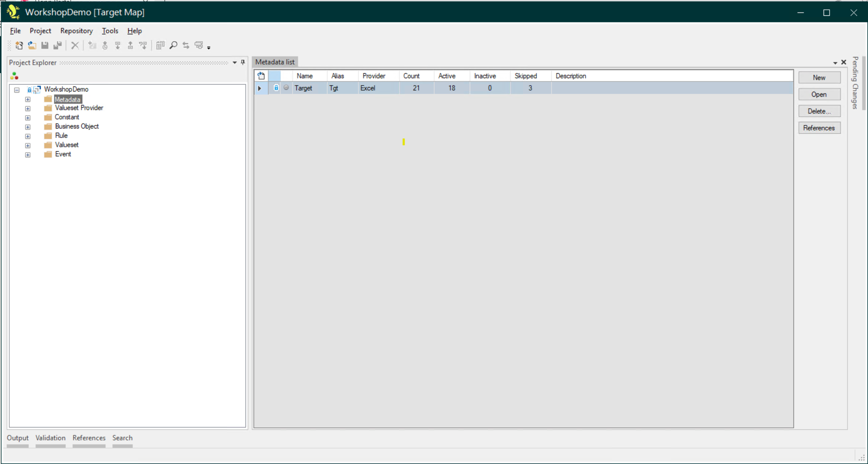The image size is (868, 464).
Task: Collapse the WorkshopDemo root node
Action: (17, 90)
